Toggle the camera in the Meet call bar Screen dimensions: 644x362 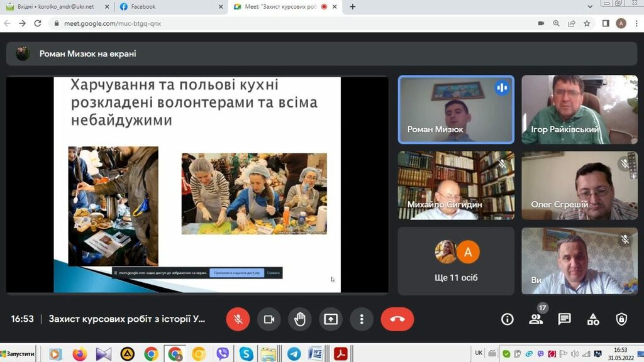(269, 319)
